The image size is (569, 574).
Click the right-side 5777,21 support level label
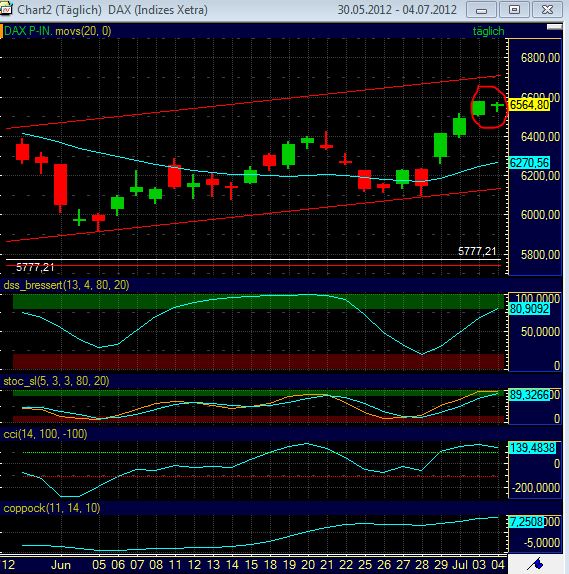point(477,251)
